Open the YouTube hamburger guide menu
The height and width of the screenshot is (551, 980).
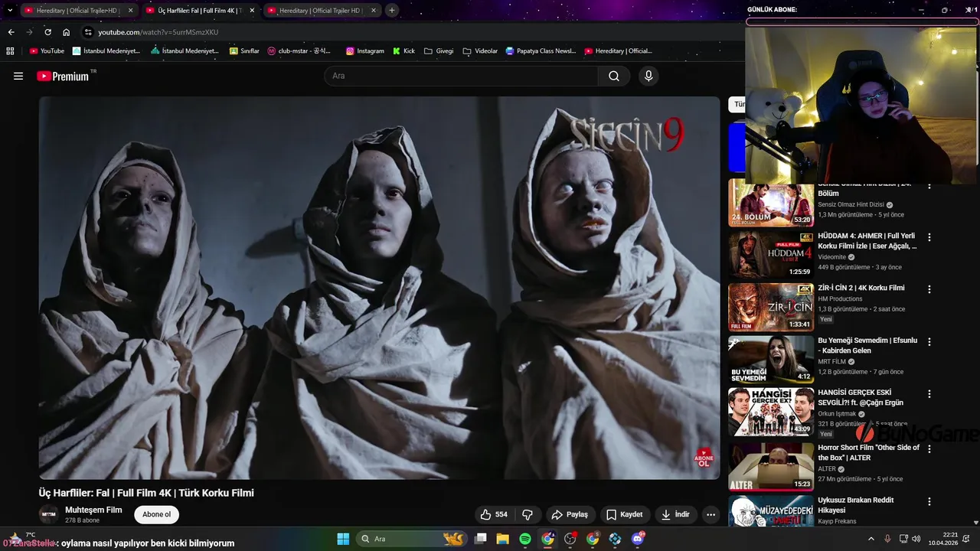[18, 76]
